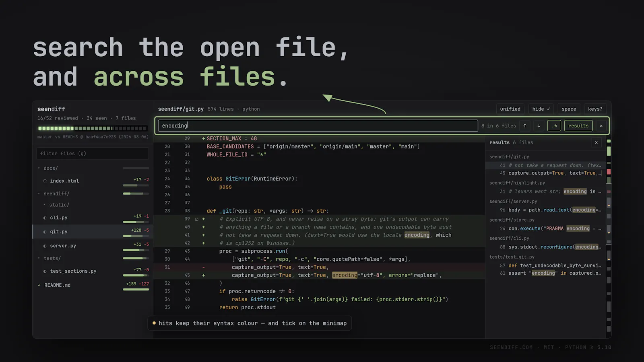
Task: Click plus marker on SECTION_MAX line
Action: (x=204, y=139)
